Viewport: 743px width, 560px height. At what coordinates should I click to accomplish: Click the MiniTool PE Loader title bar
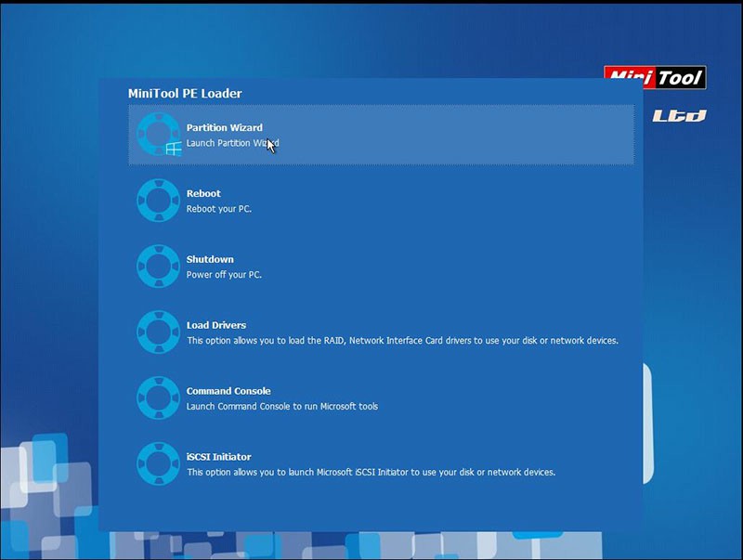click(184, 93)
